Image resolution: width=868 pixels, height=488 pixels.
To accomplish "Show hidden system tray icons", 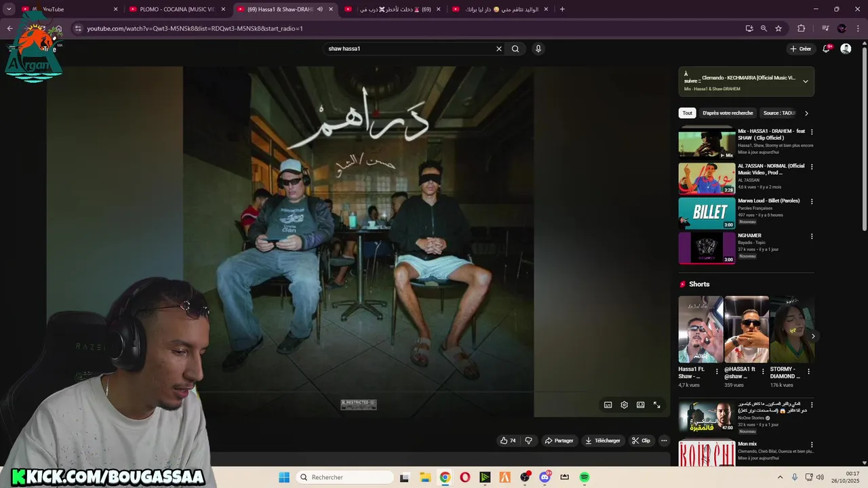I will (x=780, y=477).
